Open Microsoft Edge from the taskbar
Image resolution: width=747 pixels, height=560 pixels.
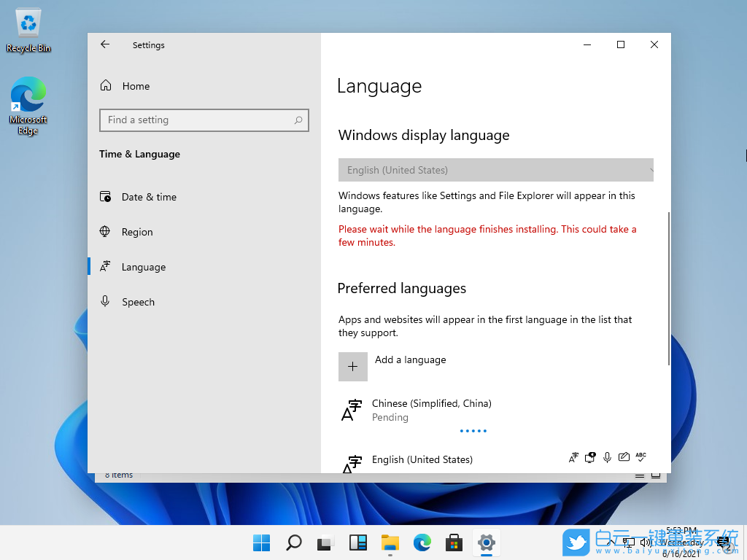point(422,542)
